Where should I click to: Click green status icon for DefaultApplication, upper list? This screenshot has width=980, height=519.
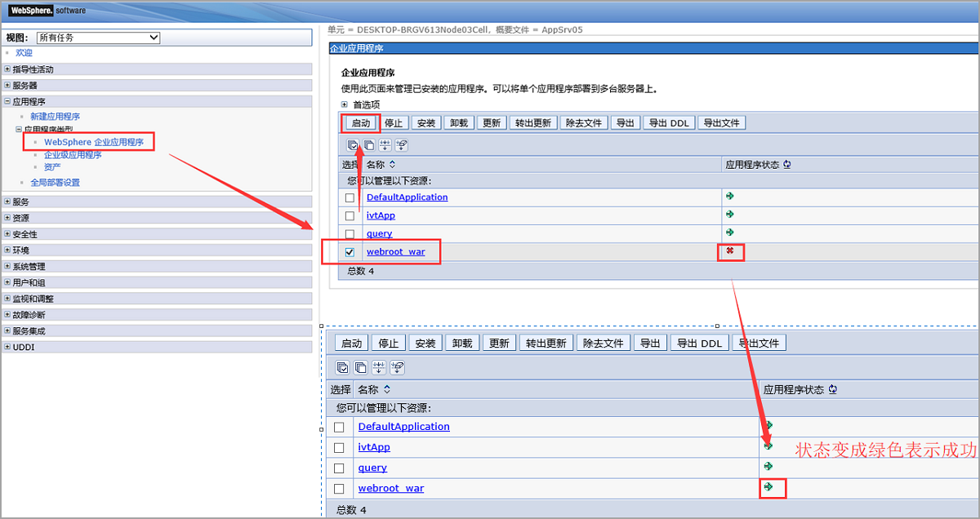click(729, 197)
